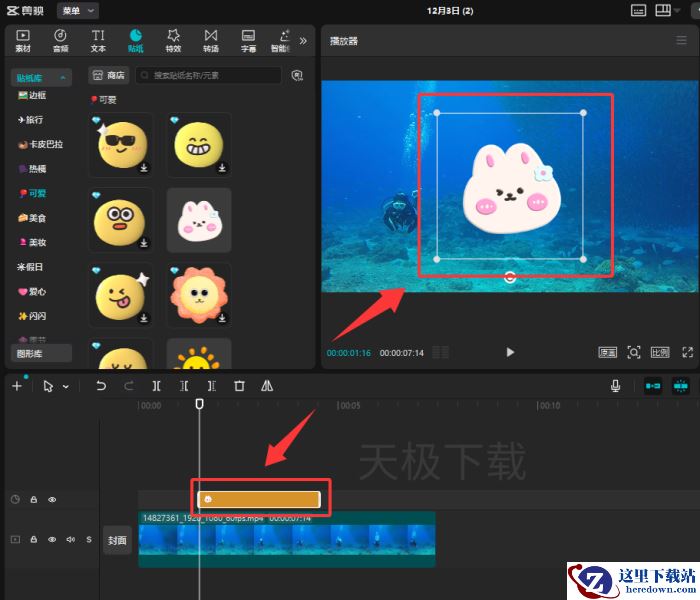Play the preview video

tap(510, 352)
